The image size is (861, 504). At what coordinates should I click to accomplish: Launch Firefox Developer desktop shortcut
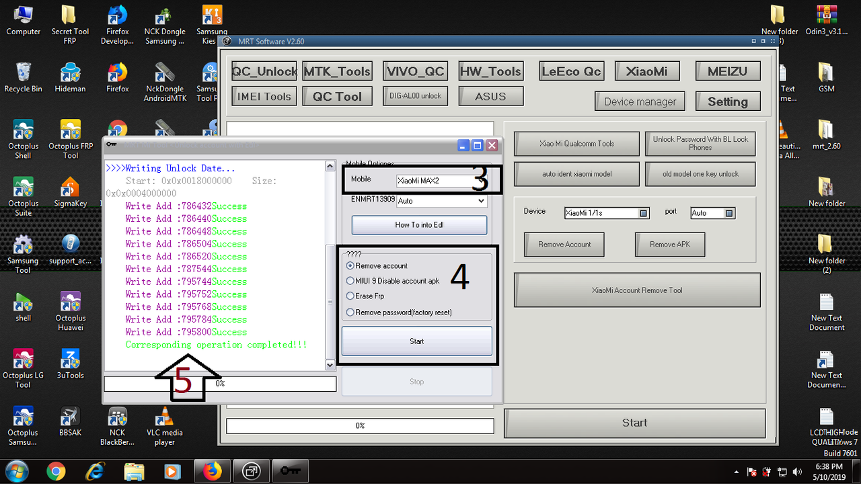tap(117, 25)
